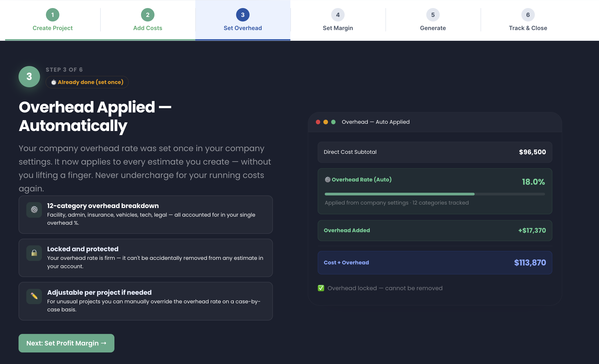The width and height of the screenshot is (599, 364).
Task: Click the red dot in mock window header
Action: pyautogui.click(x=318, y=122)
